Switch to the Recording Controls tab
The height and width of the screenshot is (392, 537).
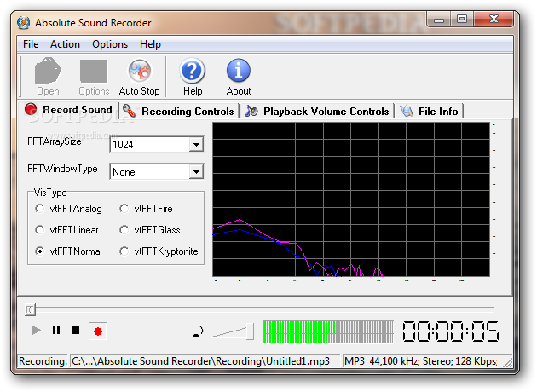(178, 112)
